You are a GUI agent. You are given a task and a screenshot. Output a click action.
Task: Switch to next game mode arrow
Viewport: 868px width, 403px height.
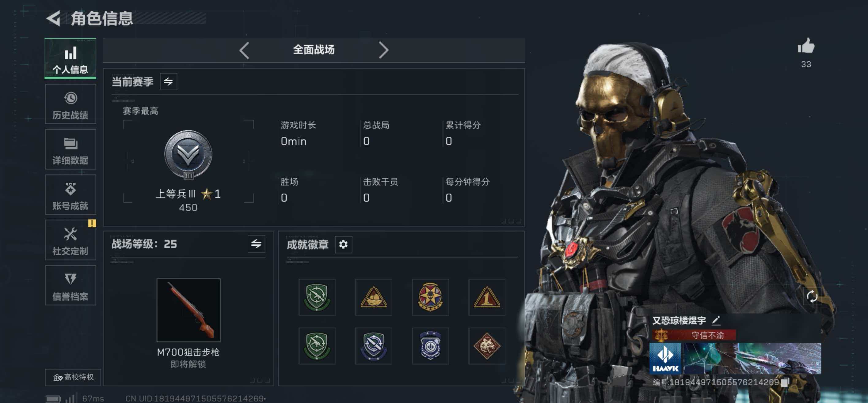[383, 51]
